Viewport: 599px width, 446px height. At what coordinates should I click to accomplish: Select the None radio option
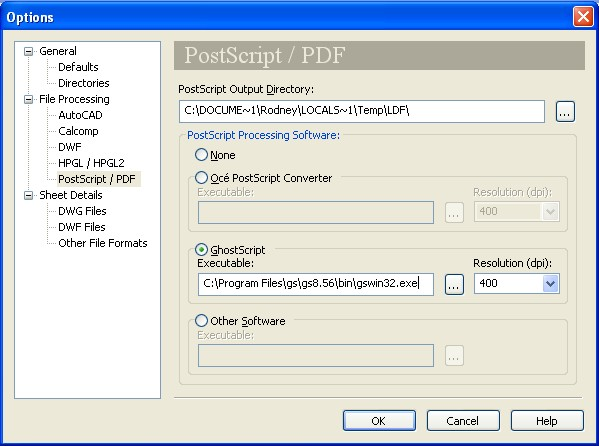click(201, 155)
